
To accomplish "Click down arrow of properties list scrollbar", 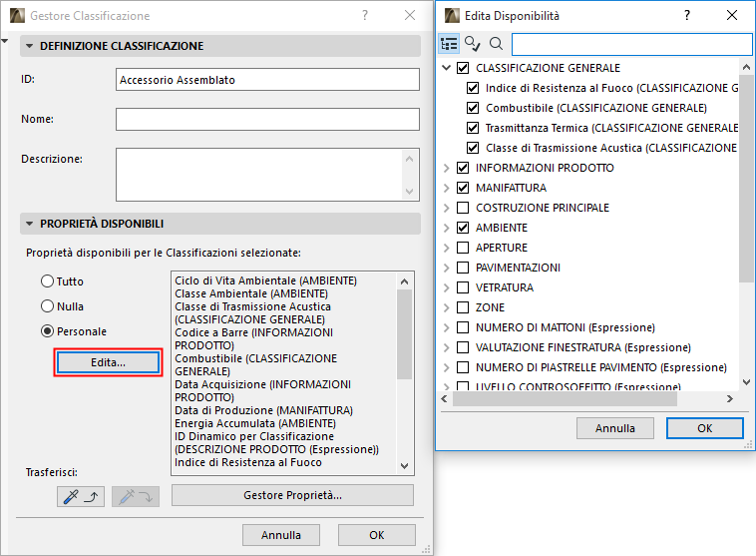I will click(x=404, y=466).
